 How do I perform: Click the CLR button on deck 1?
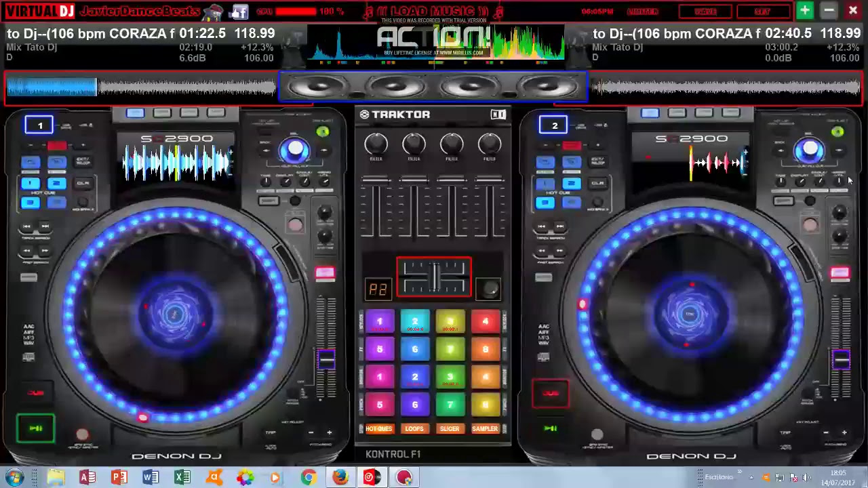(83, 184)
